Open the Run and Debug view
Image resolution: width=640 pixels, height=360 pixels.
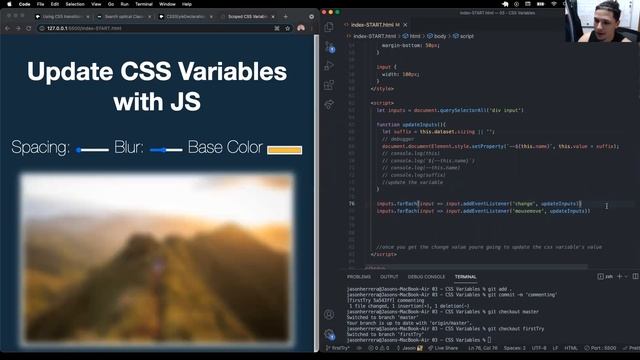329,66
